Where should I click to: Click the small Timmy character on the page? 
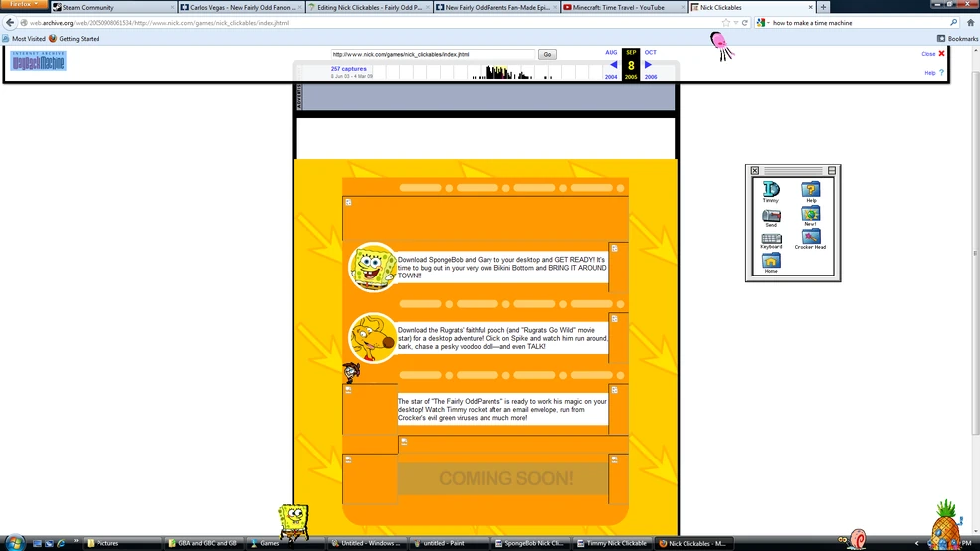351,373
